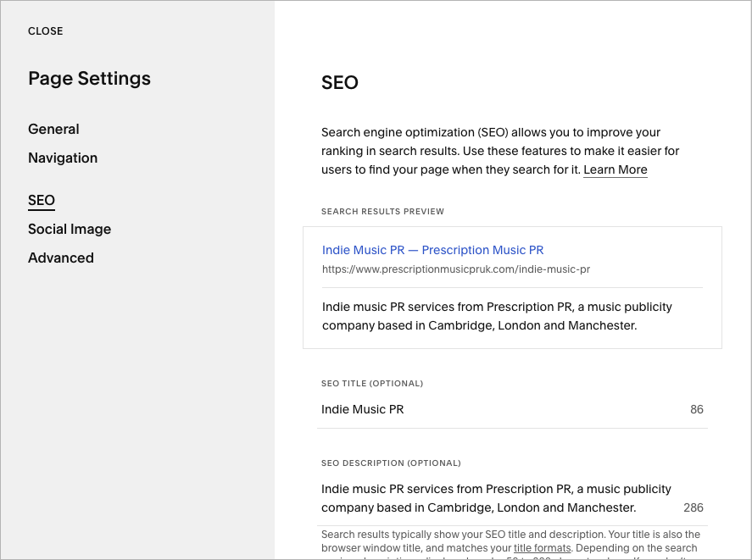Switch to the Navigation tab
The width and height of the screenshot is (752, 560).
(63, 158)
